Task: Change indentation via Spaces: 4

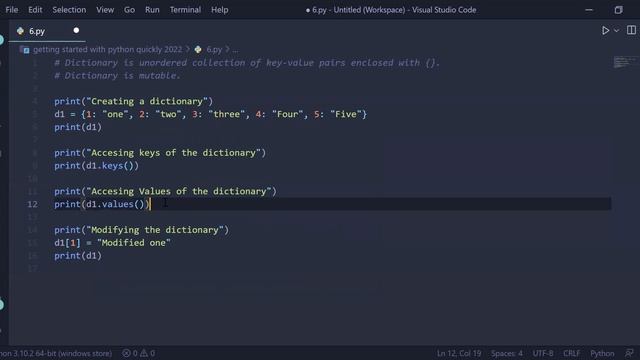Action: (507, 353)
